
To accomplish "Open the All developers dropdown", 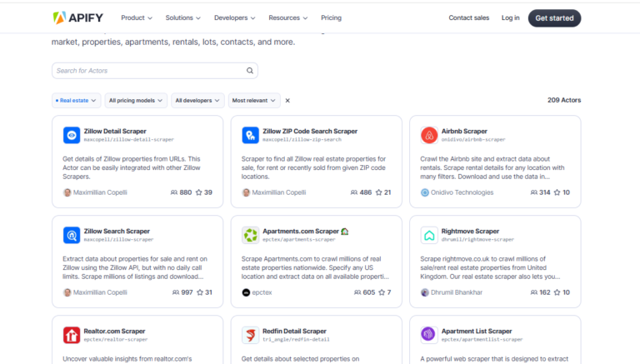I will [197, 101].
